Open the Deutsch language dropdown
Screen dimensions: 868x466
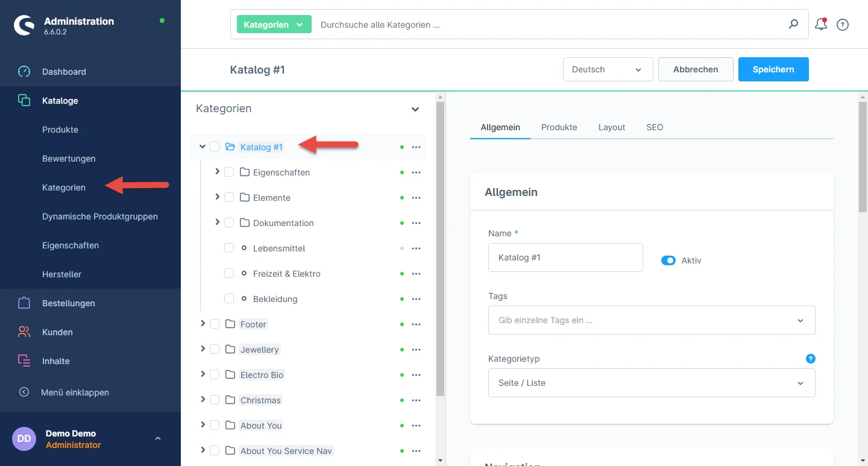pos(608,69)
